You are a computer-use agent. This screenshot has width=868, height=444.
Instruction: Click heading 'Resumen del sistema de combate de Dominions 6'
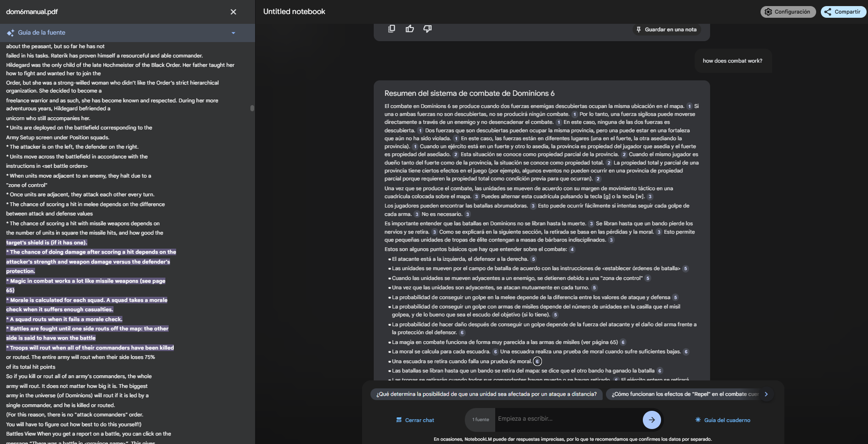point(470,93)
